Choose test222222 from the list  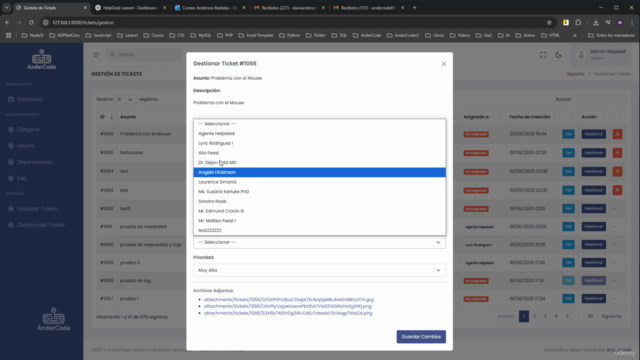[x=319, y=230]
